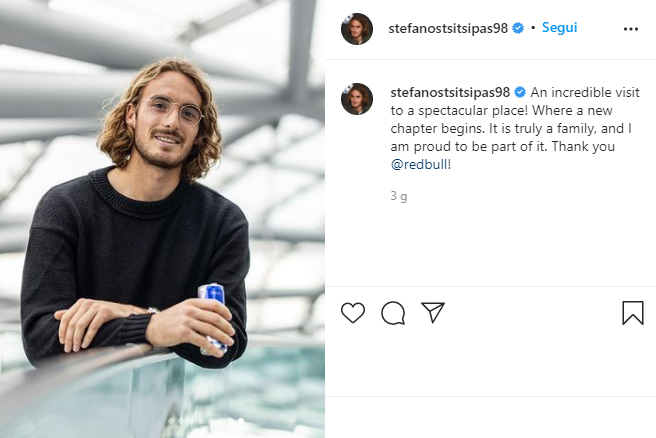The image size is (656, 438).
Task: Follow the account using the Segui button
Action: 559,28
